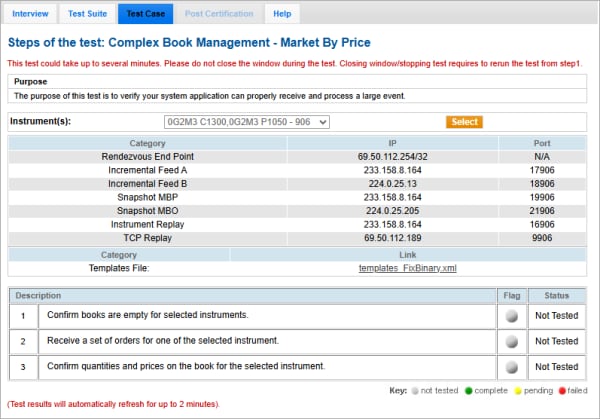Viewport: 600px width, 419px height.
Task: Click the Status column header
Action: 557,296
